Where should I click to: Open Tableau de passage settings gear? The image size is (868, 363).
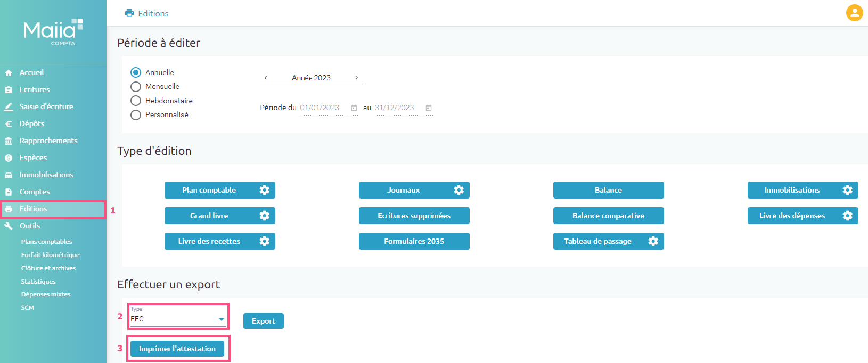coord(653,241)
